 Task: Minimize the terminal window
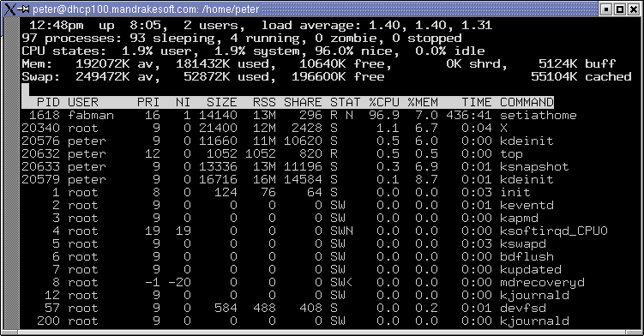606,9
